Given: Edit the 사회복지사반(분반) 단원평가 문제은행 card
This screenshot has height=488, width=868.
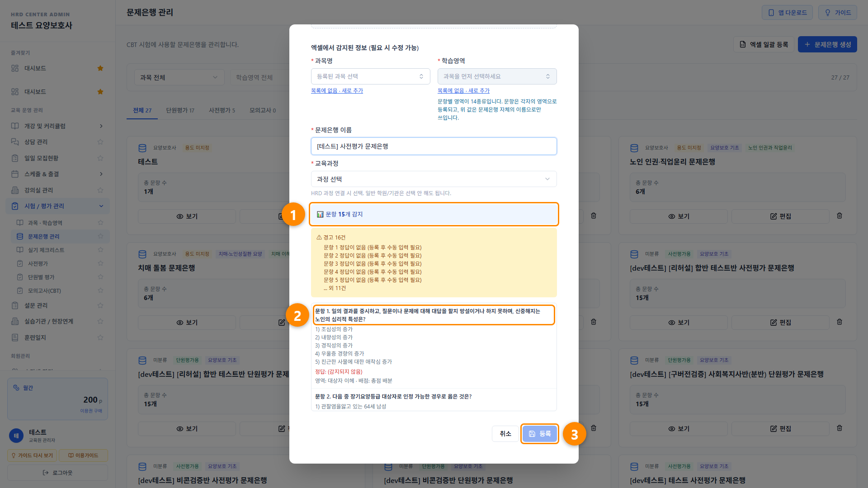Looking at the screenshot, I should point(780,429).
